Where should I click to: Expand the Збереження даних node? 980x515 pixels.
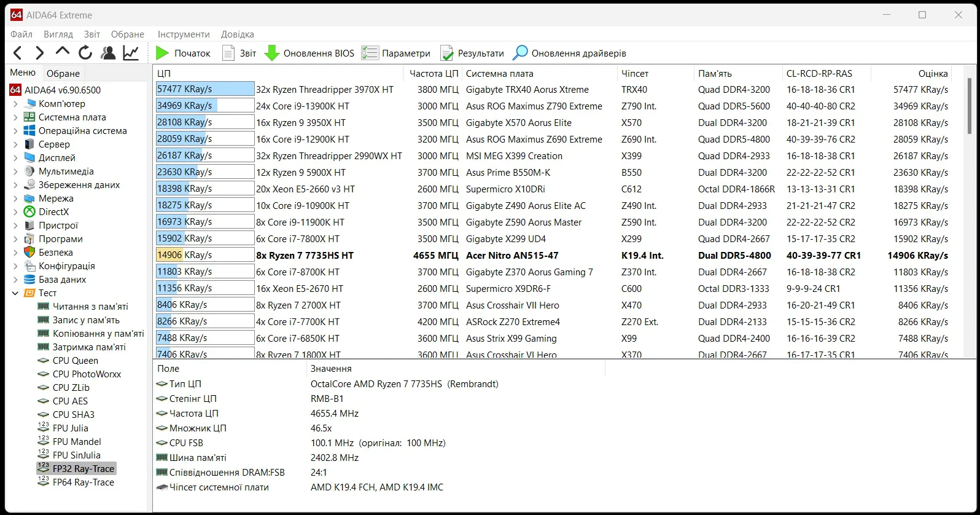click(x=15, y=185)
